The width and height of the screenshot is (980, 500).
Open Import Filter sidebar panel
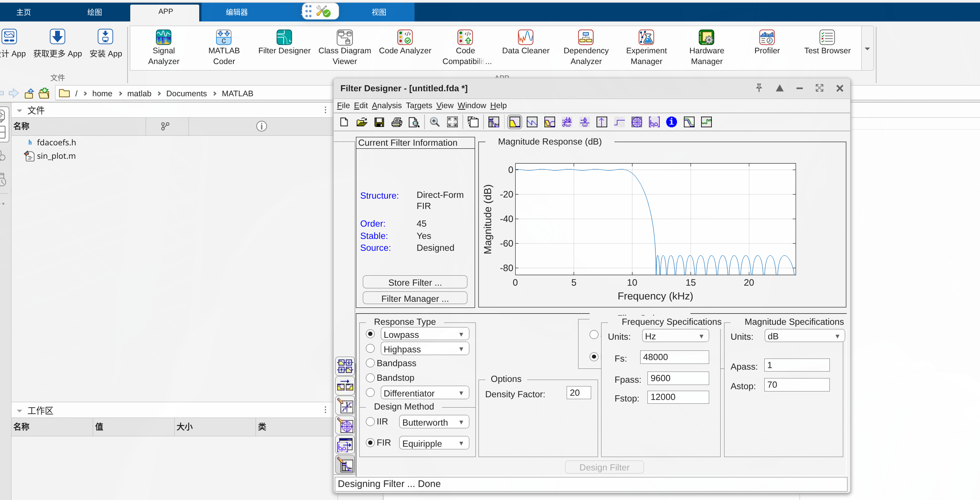pos(345,446)
